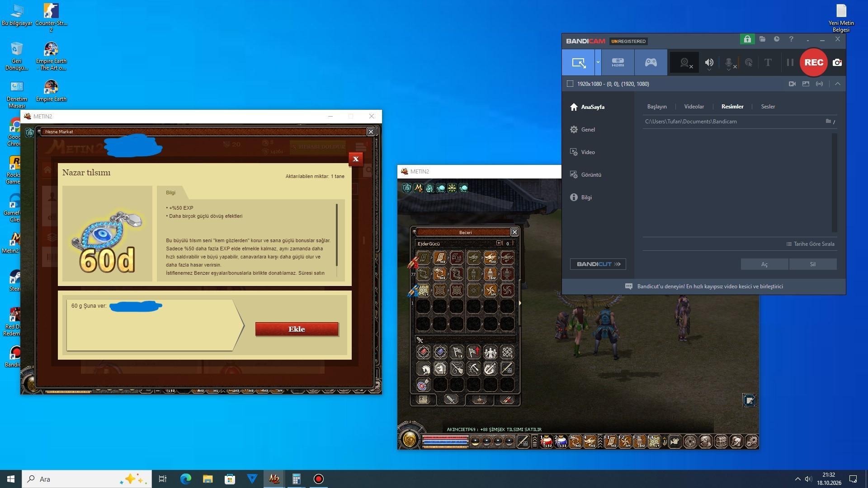This screenshot has height=488, width=868.
Task: Switch to the Sesler tab
Action: [768, 107]
